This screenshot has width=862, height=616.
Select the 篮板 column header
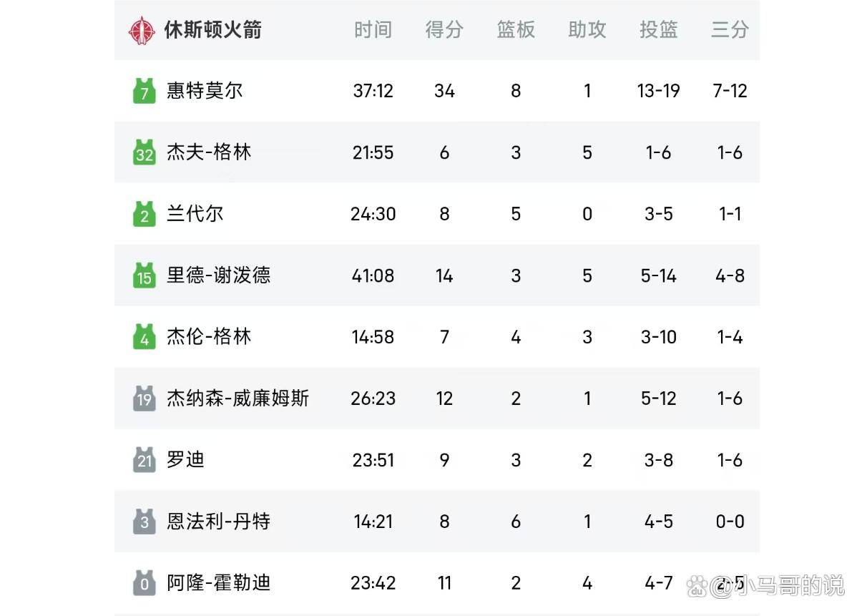pos(516,29)
